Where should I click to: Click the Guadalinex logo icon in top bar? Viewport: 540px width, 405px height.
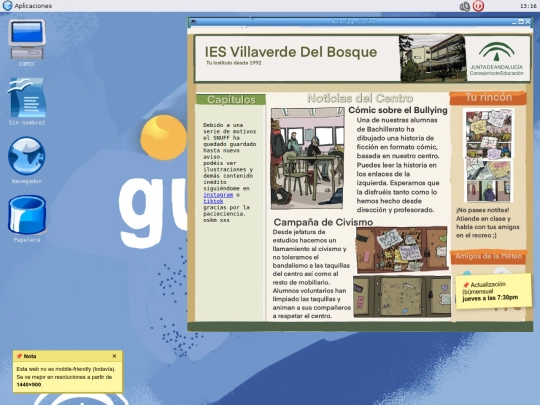pos(7,6)
